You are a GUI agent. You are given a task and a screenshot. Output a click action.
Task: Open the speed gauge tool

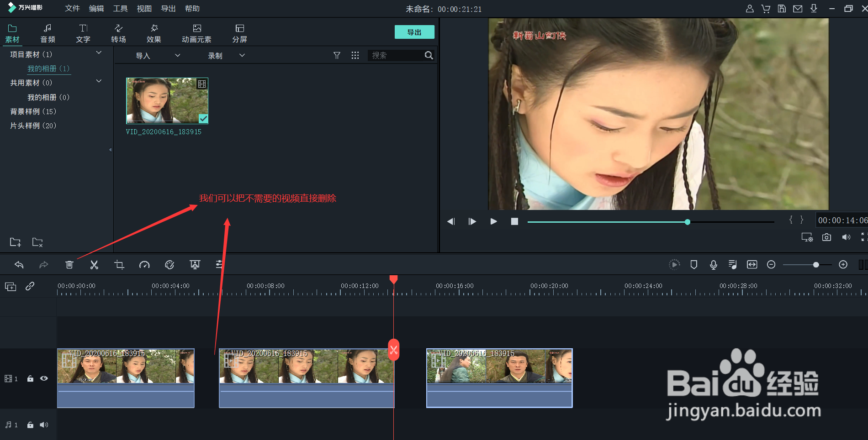coord(144,265)
